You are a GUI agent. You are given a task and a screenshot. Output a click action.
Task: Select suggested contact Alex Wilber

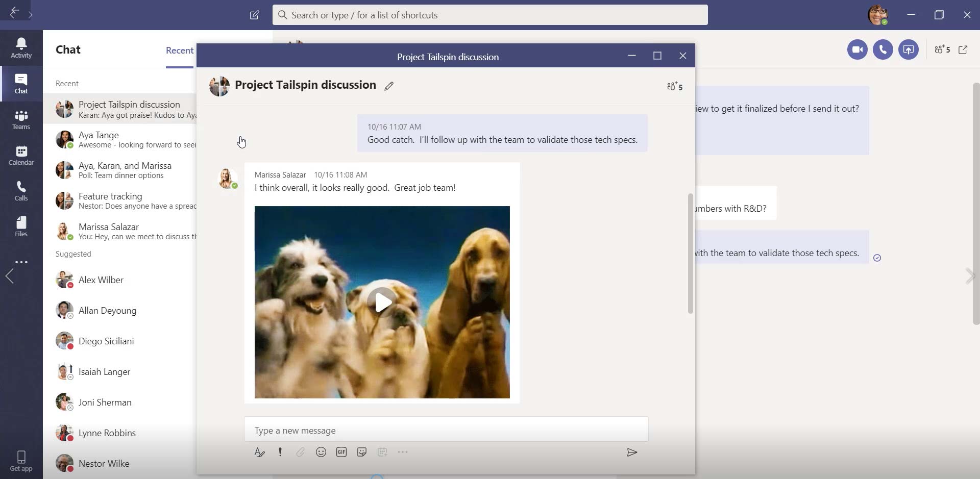click(x=120, y=280)
